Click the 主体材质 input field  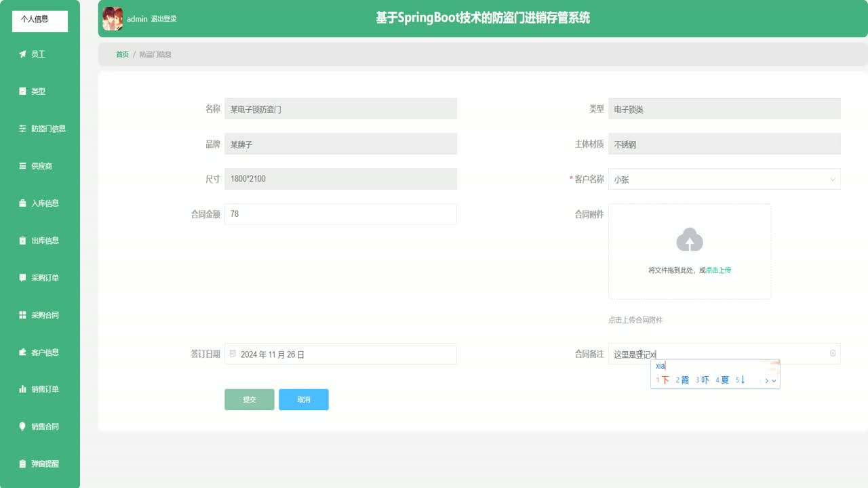(x=724, y=144)
